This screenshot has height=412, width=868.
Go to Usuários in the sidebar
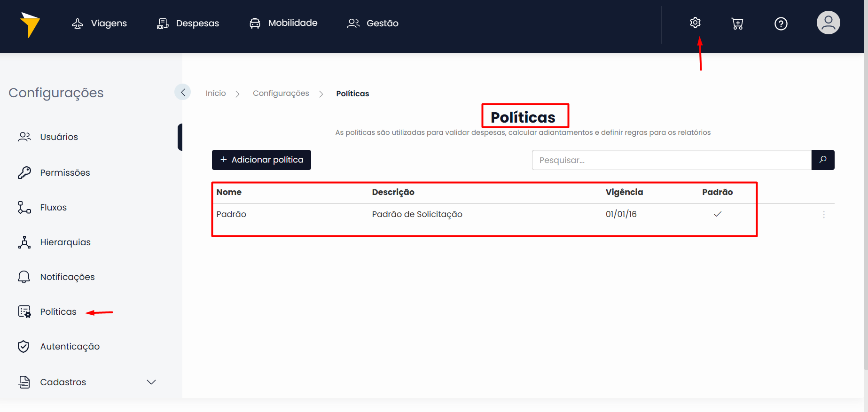pyautogui.click(x=59, y=137)
